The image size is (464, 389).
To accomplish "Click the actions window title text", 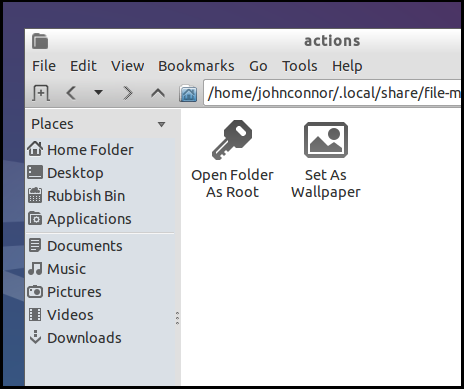I will coord(332,41).
